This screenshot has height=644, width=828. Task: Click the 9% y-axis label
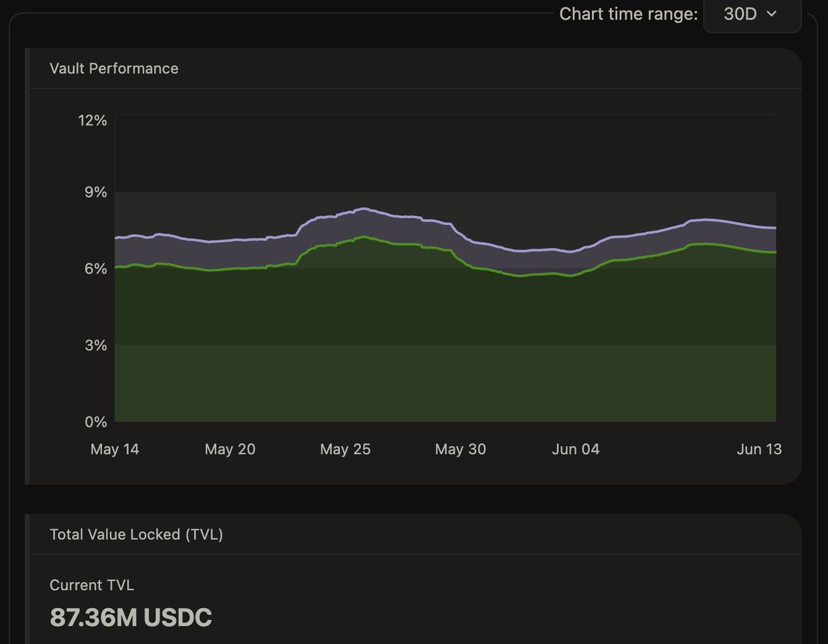pos(96,192)
